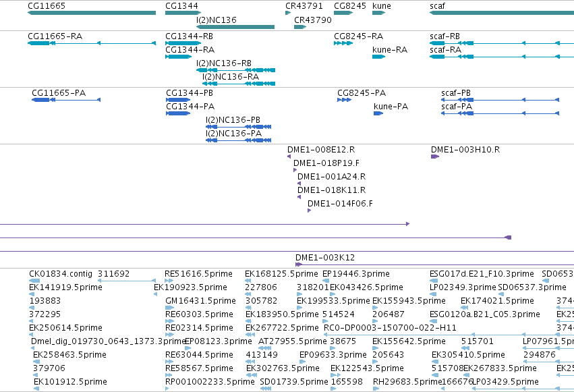The height and width of the screenshot is (392, 574).
Task: Click the DME1-018P19.F feature label
Action: pos(326,163)
